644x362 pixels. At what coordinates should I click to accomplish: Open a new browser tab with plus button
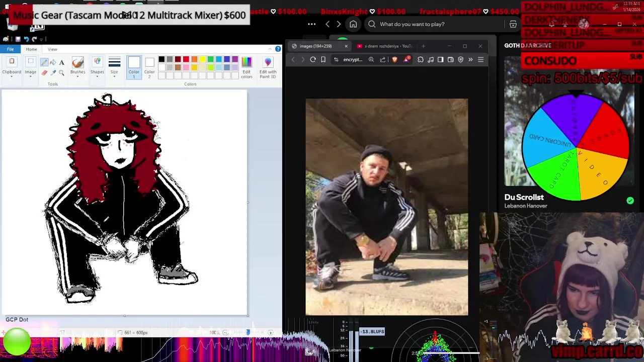pos(423,46)
